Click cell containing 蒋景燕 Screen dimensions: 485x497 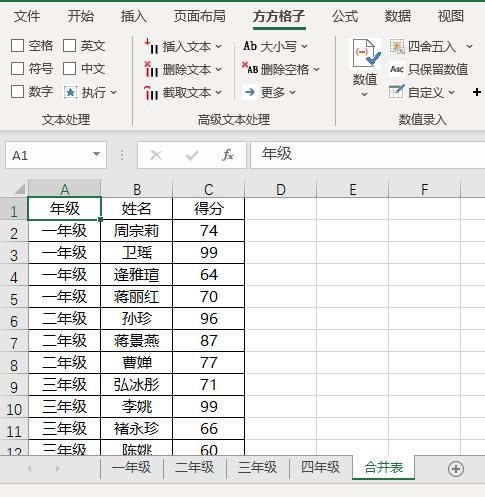click(x=137, y=341)
